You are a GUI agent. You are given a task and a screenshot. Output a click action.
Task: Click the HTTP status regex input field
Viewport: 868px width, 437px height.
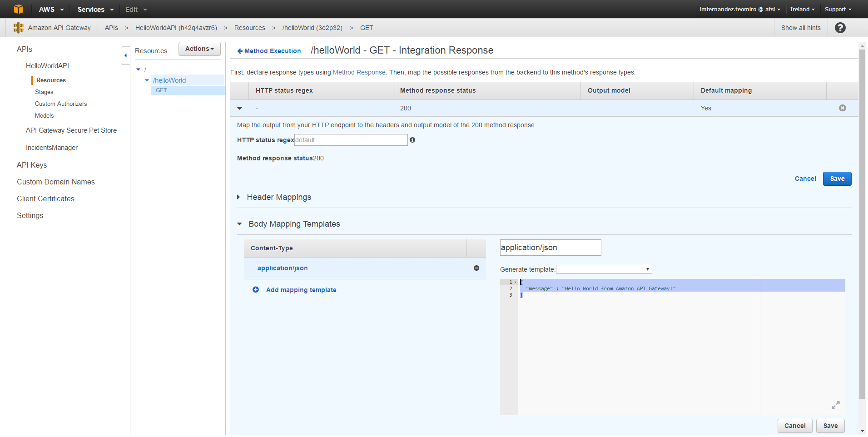[351, 140]
